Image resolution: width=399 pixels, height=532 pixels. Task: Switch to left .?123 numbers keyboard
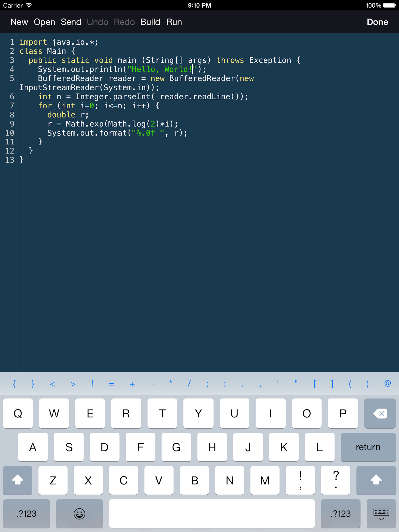[26, 514]
